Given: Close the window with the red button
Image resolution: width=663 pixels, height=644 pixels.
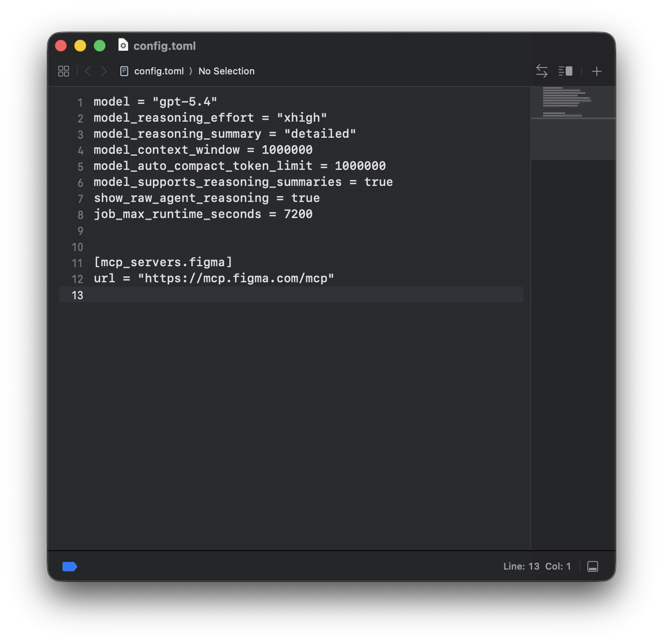Looking at the screenshot, I should pyautogui.click(x=61, y=46).
